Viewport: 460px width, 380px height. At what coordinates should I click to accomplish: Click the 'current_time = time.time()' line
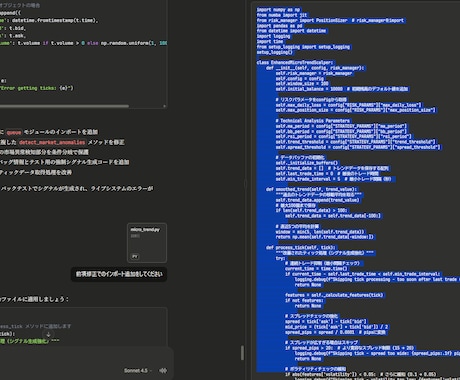tap(316, 268)
